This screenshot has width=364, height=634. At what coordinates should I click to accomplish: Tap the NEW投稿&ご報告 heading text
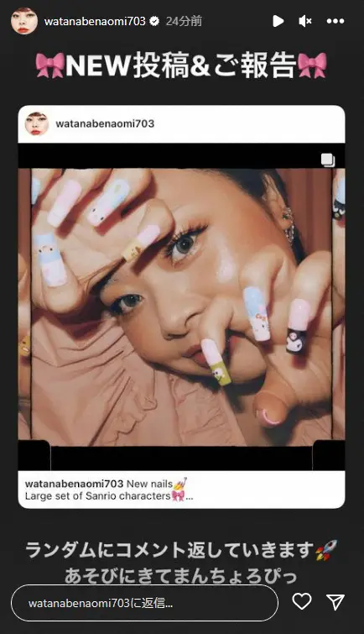coord(181,65)
